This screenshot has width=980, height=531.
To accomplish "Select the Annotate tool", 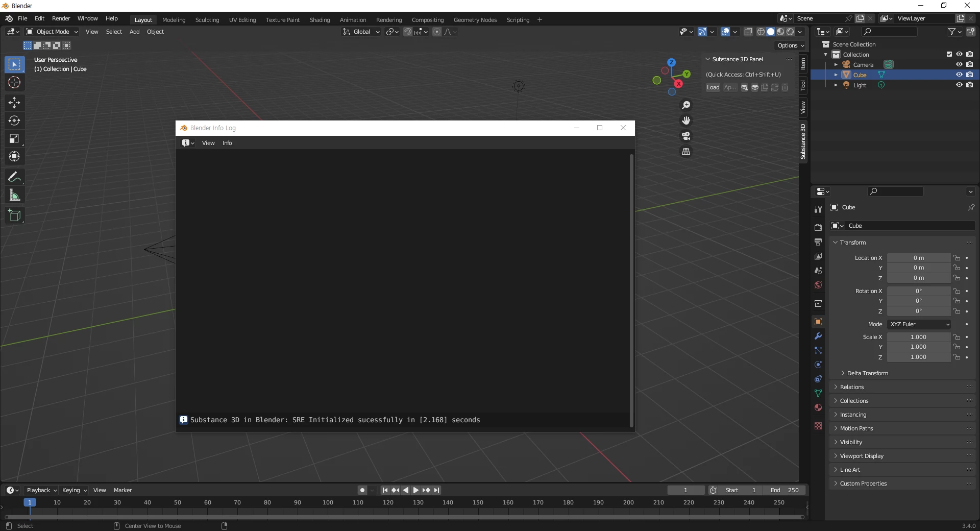I will click(14, 177).
